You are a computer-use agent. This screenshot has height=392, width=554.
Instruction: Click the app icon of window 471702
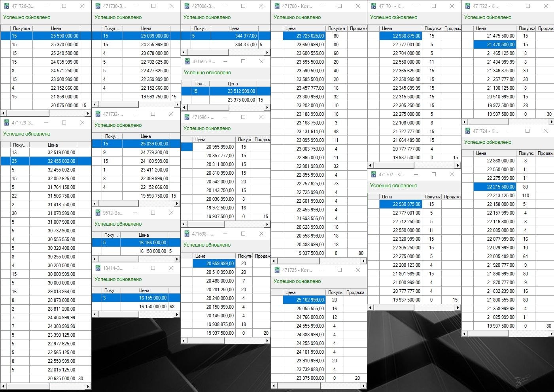(x=373, y=175)
